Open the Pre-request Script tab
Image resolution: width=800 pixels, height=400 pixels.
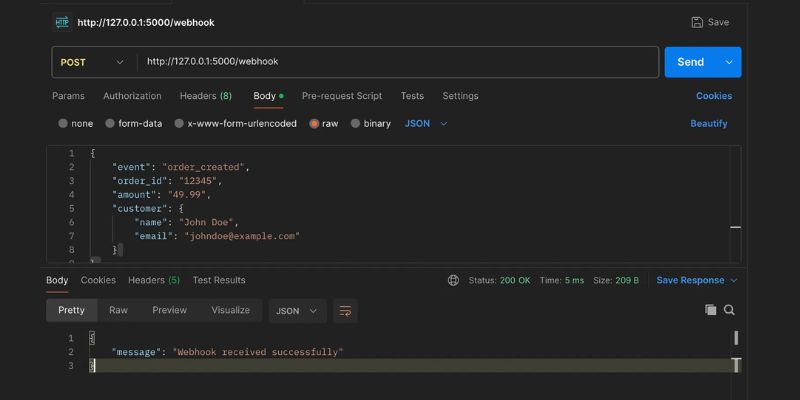click(x=342, y=96)
